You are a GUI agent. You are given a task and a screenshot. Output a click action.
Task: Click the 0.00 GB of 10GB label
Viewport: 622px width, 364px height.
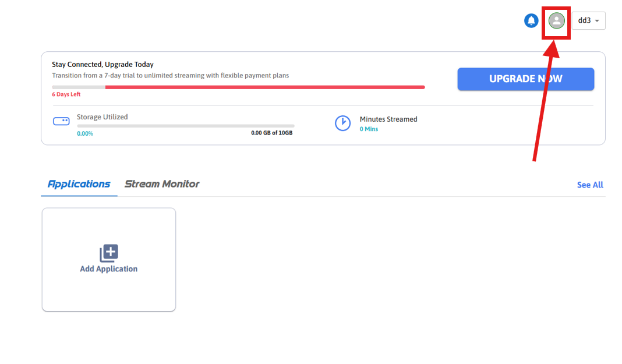pos(271,133)
